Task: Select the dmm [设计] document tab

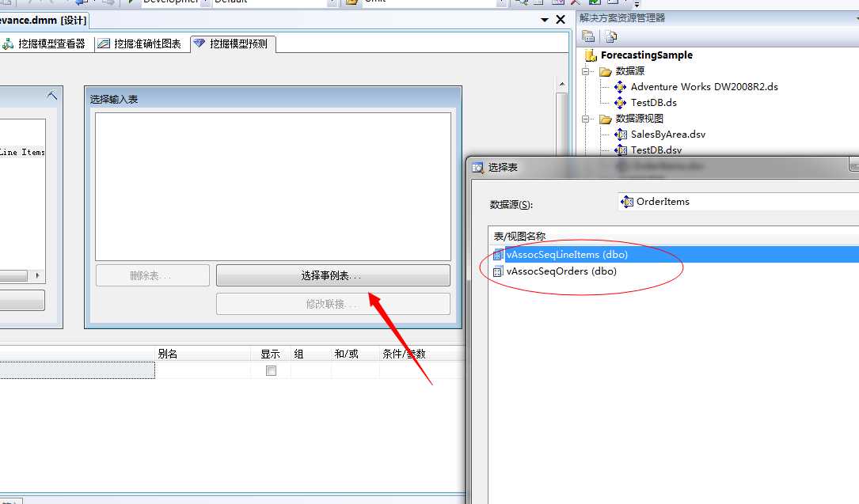Action: [44, 21]
